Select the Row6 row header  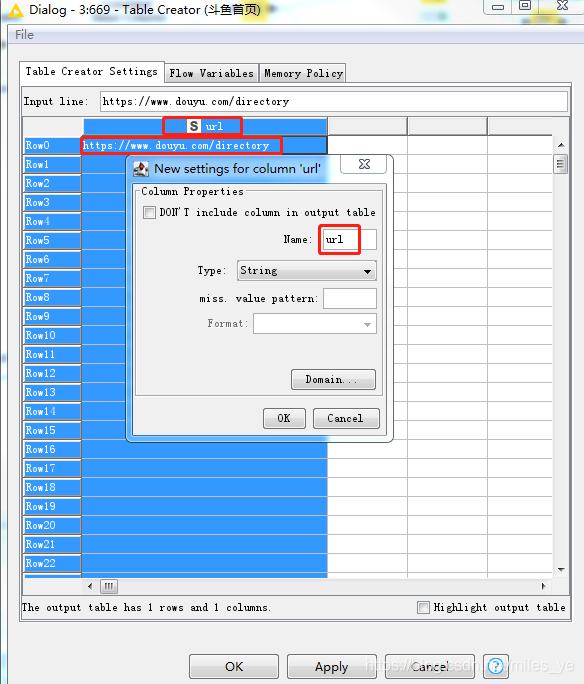click(52, 259)
